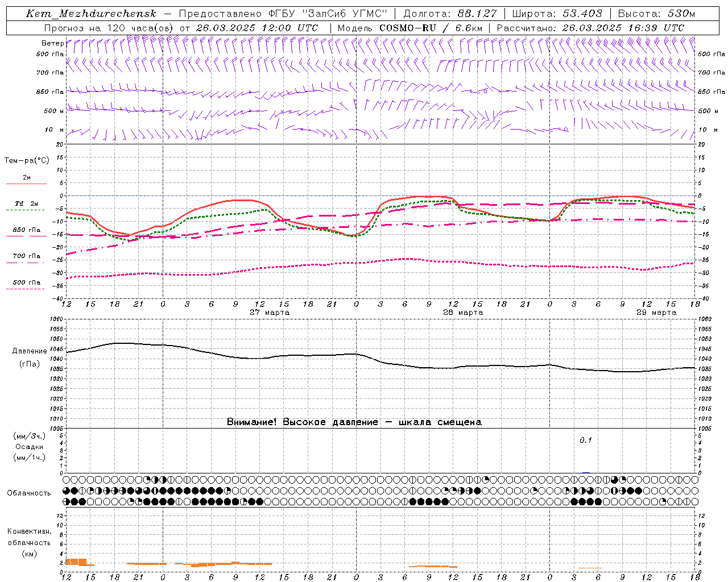Screen dimensions: 728x582
Task: Click the grid resolution 6.6км
Action: coord(469,28)
